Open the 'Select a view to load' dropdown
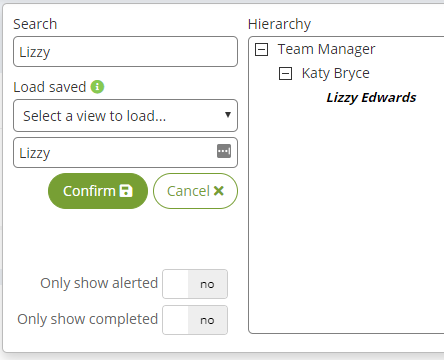 (x=125, y=116)
